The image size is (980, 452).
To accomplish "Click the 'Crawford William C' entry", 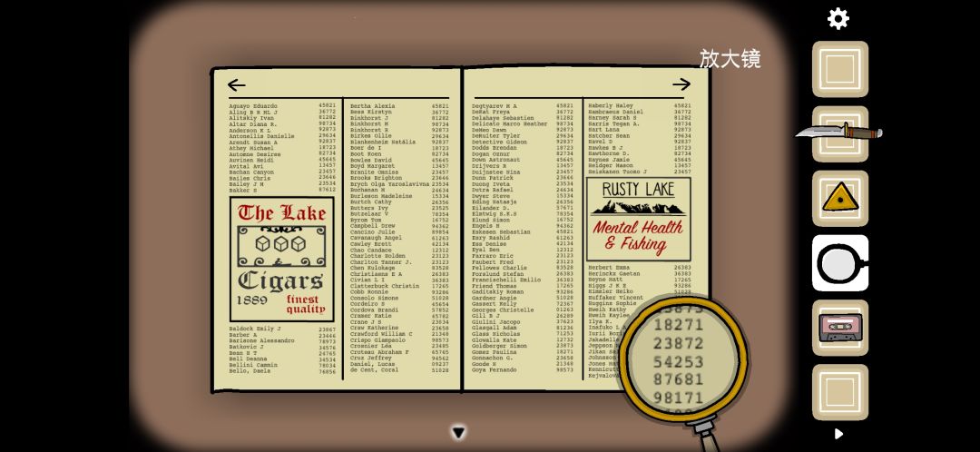I will 381,335.
